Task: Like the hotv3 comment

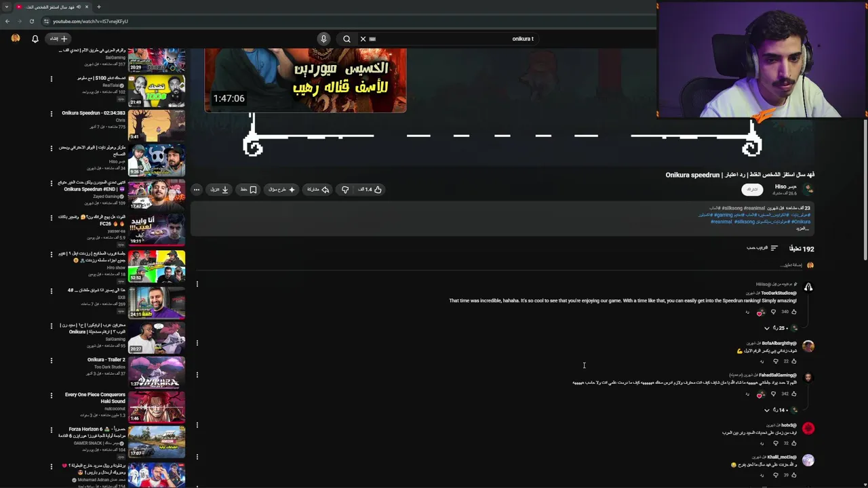Action: 794,443
